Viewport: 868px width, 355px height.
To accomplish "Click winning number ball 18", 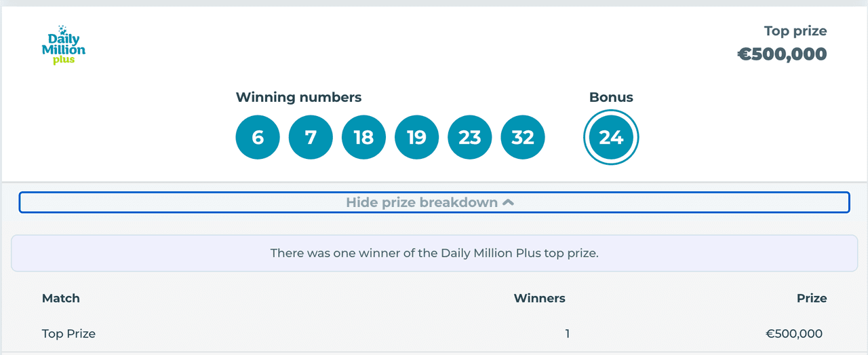I will click(363, 138).
